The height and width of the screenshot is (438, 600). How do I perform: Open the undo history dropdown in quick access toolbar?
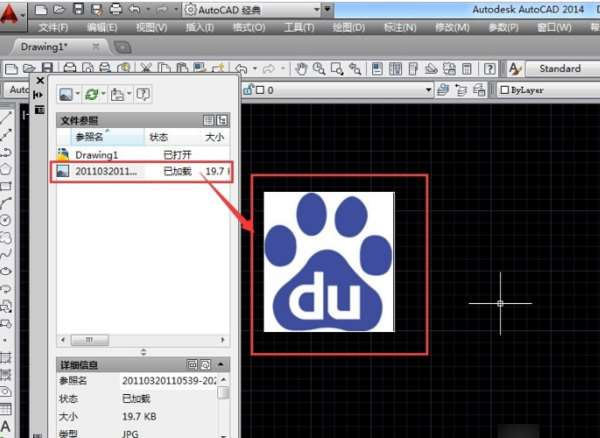click(148, 10)
